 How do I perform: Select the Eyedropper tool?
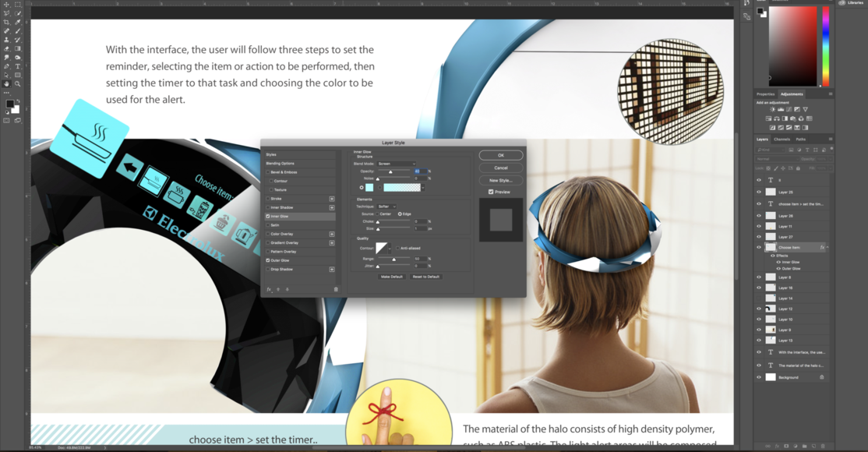click(x=18, y=22)
